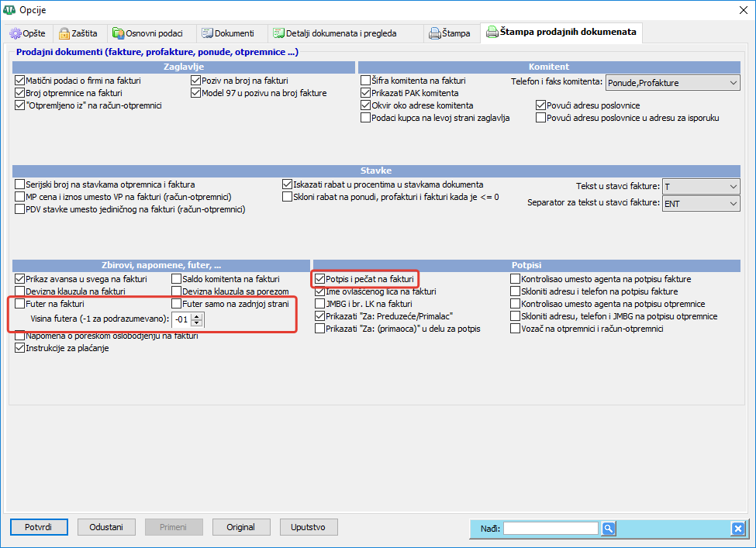Click into the Nađi search field
The height and width of the screenshot is (548, 756).
point(551,529)
